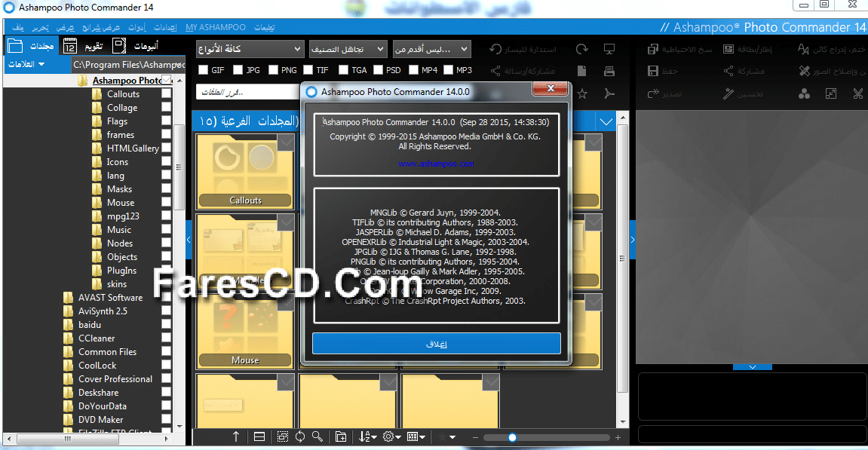Toggle the JPG format checkbox
Viewport: 868px width, 450px height.
(238, 70)
